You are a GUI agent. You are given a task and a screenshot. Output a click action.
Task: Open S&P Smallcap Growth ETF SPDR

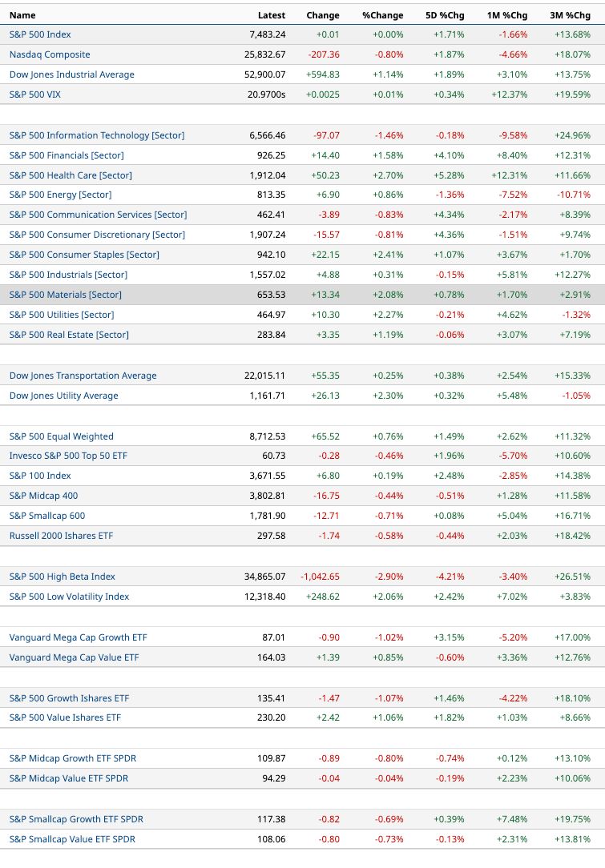pos(76,818)
